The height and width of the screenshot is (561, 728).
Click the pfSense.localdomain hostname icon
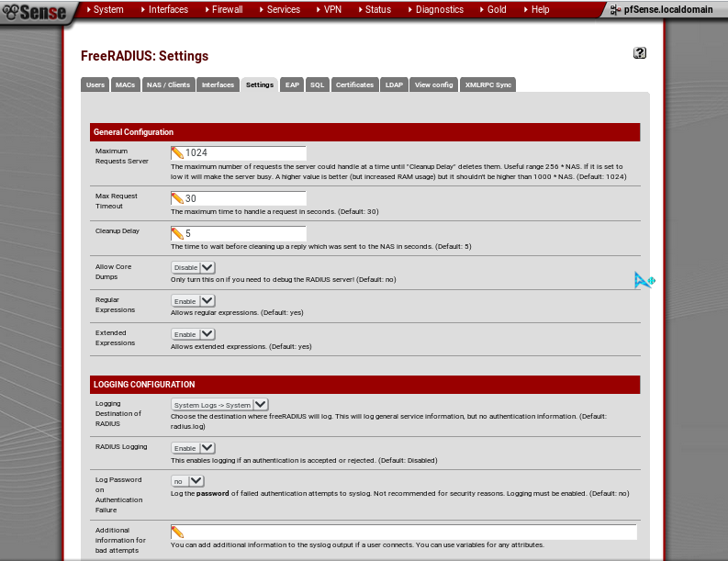615,10
